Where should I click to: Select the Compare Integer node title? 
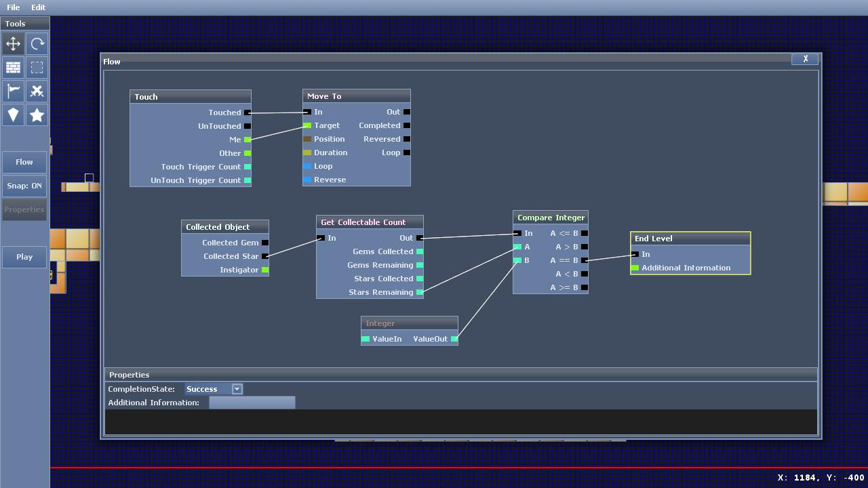click(551, 218)
